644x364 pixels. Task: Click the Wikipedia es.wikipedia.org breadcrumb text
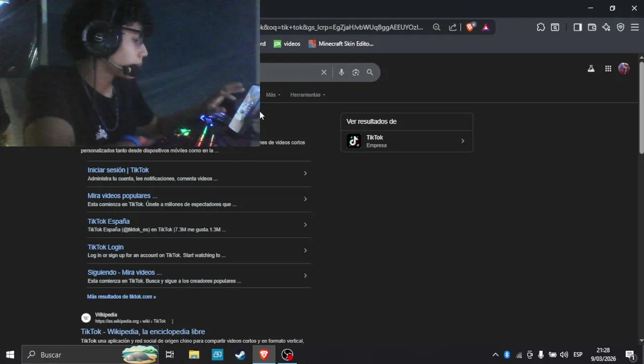coord(130,322)
